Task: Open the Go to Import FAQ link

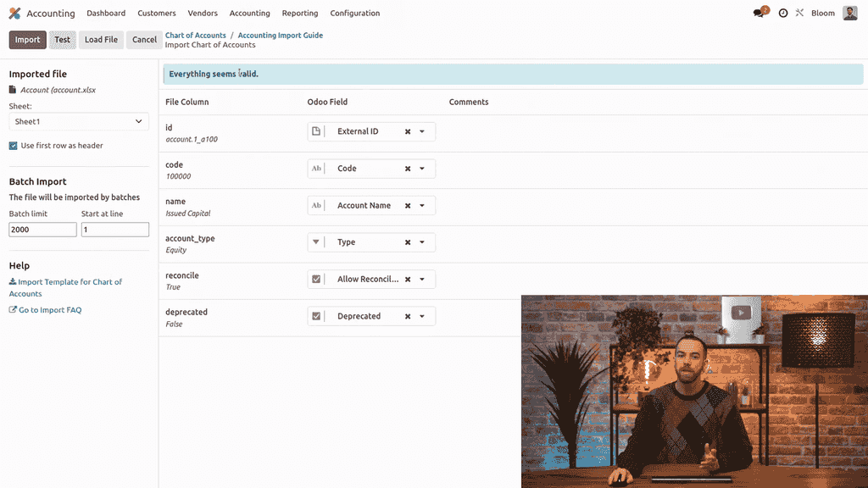Action: [x=49, y=310]
